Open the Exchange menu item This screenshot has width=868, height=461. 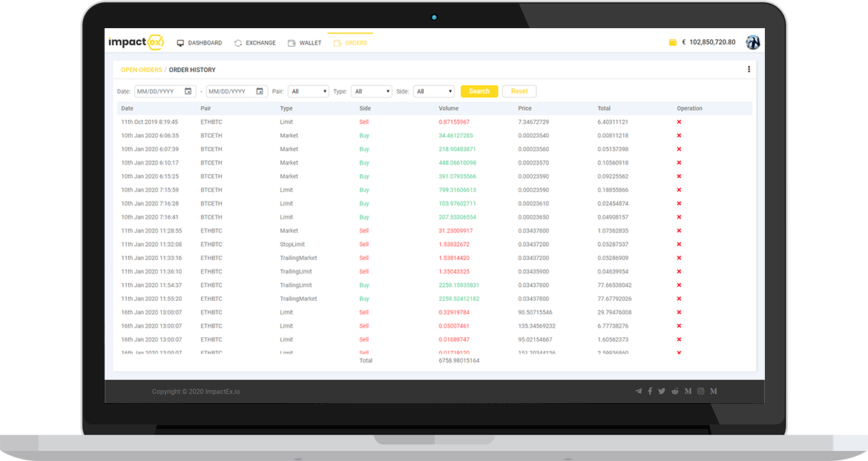click(x=254, y=43)
